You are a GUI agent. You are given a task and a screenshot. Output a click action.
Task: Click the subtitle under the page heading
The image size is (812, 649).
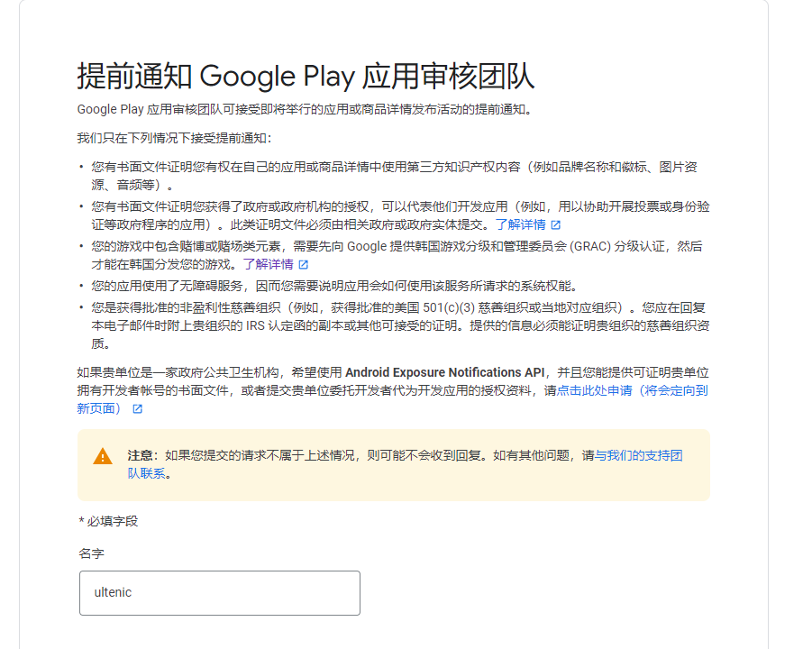(306, 110)
